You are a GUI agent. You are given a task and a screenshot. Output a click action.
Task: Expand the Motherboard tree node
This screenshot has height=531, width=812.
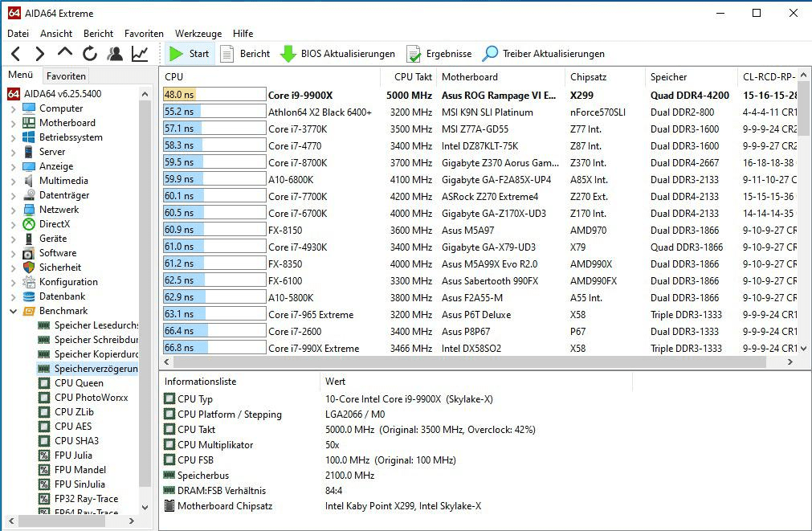[x=14, y=123]
